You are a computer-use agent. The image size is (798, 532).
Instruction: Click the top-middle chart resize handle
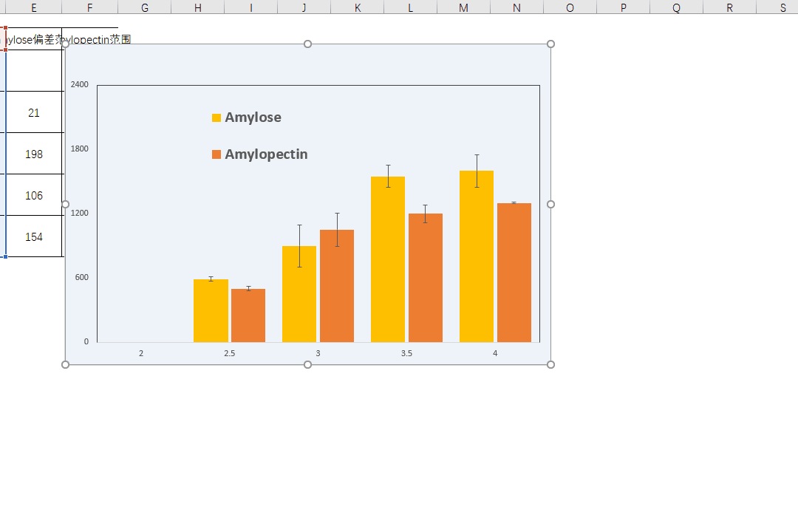point(307,44)
